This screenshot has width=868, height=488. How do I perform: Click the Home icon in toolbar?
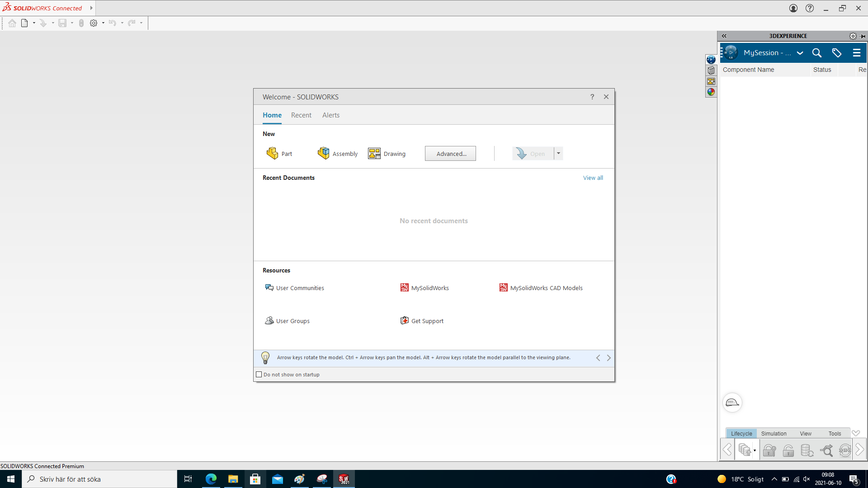tap(12, 23)
